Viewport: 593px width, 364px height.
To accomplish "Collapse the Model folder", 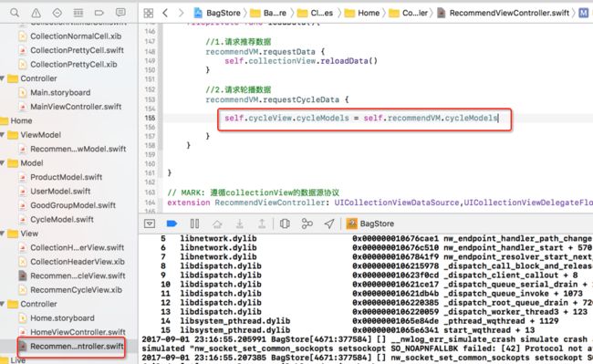I will (3, 163).
